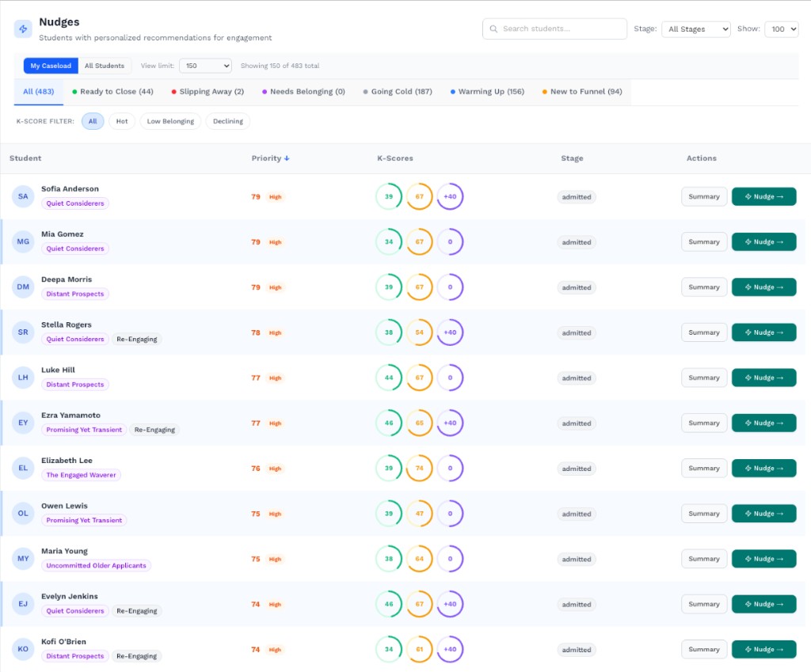Click Elizabeth Lee's orange 74 score ring
The height and width of the screenshot is (672, 811).
point(420,468)
